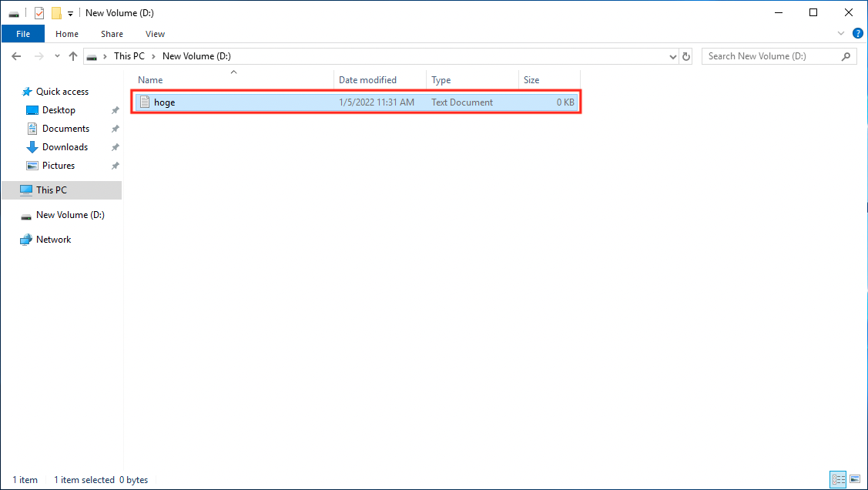Click the Network item in navigation pane
The image size is (868, 490).
pos(53,239)
